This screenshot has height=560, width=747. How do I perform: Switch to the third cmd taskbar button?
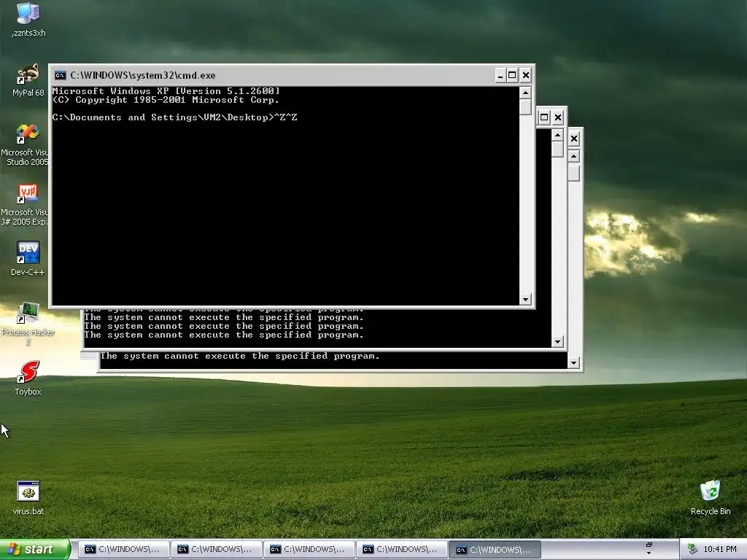309,550
